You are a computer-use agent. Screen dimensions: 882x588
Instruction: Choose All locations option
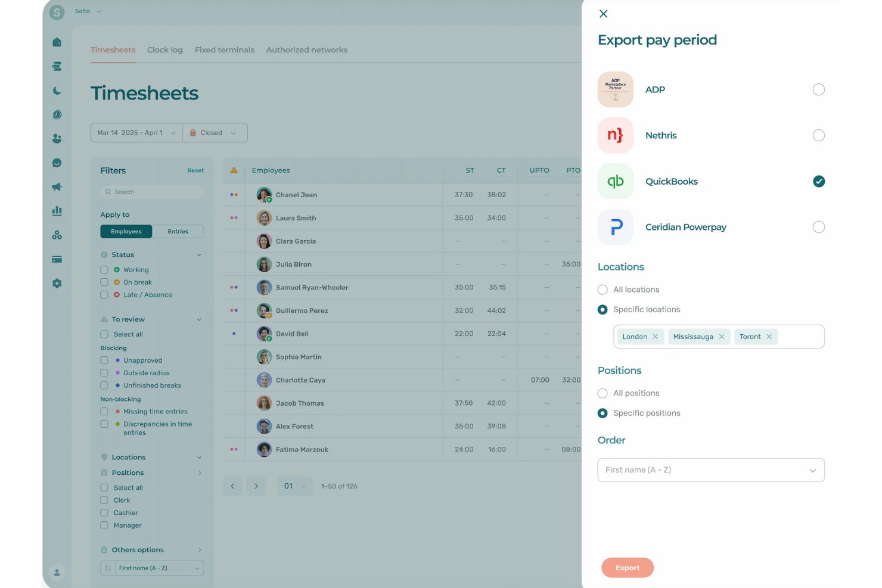(603, 290)
